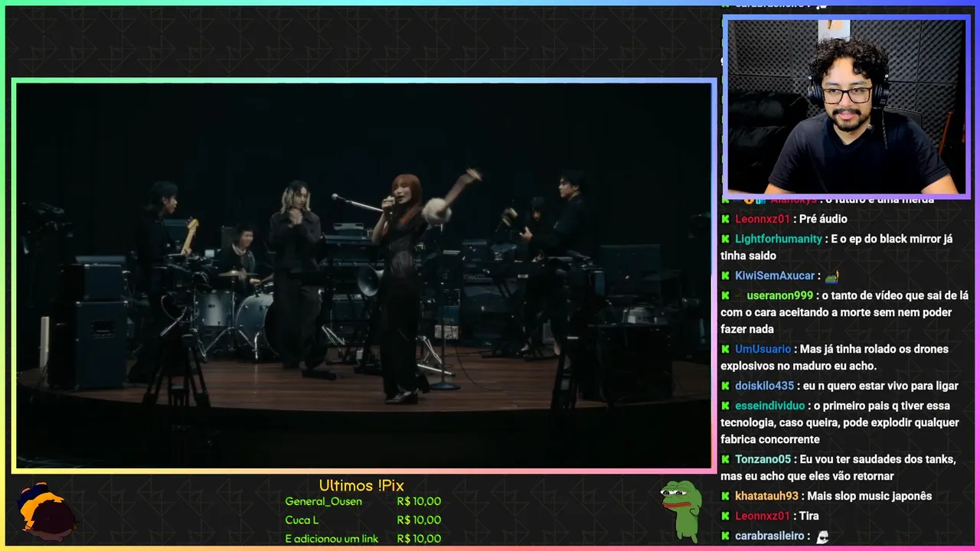Open useranon999's username in chat
Image resolution: width=980 pixels, height=551 pixels.
(780, 295)
